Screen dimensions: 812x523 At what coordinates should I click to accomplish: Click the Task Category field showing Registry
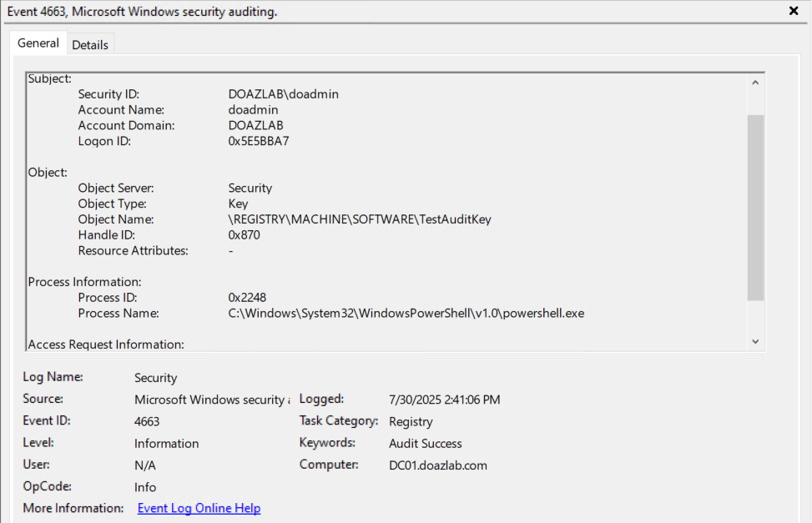[411, 421]
